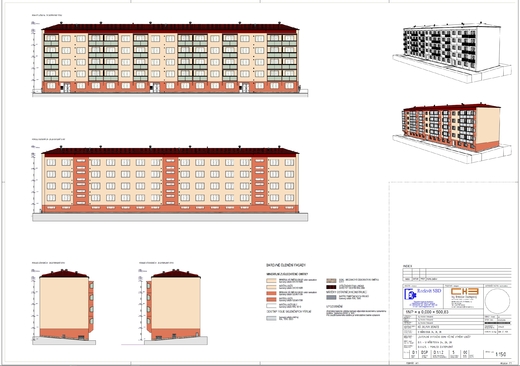Click the 1:150 scale value
The height and width of the screenshot is (366, 520).
501,354
